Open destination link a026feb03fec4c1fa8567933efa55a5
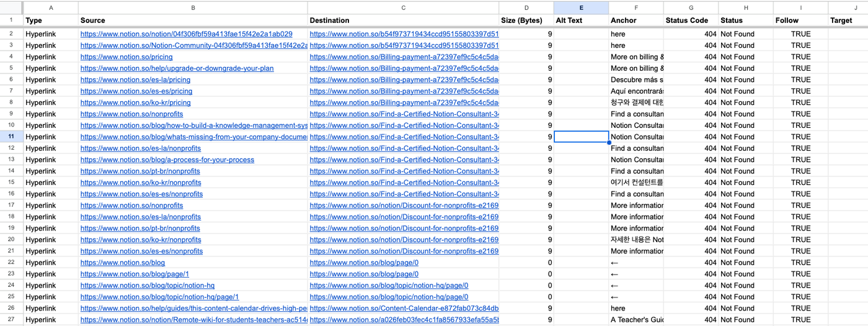 (x=404, y=320)
